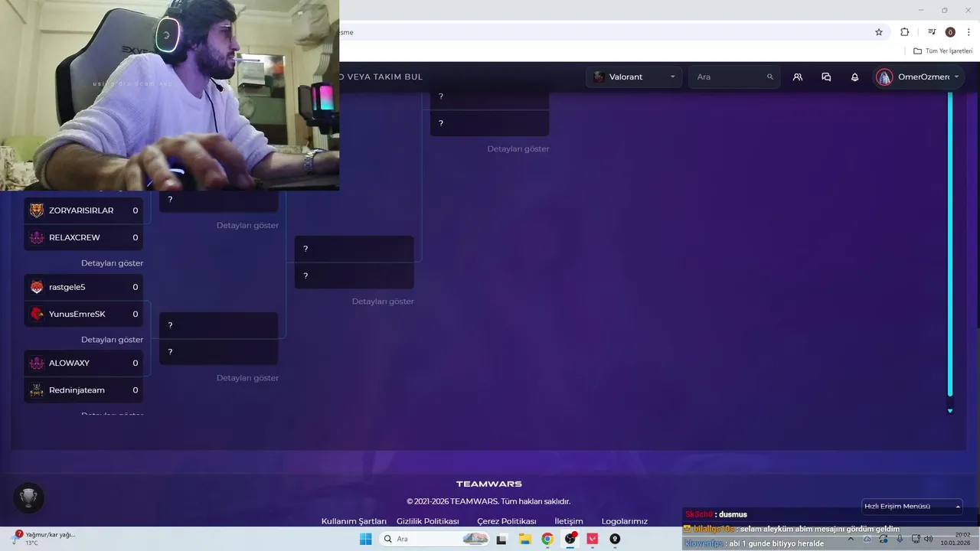Open OBS Studio from taskbar
The height and width of the screenshot is (551, 980).
(x=570, y=539)
